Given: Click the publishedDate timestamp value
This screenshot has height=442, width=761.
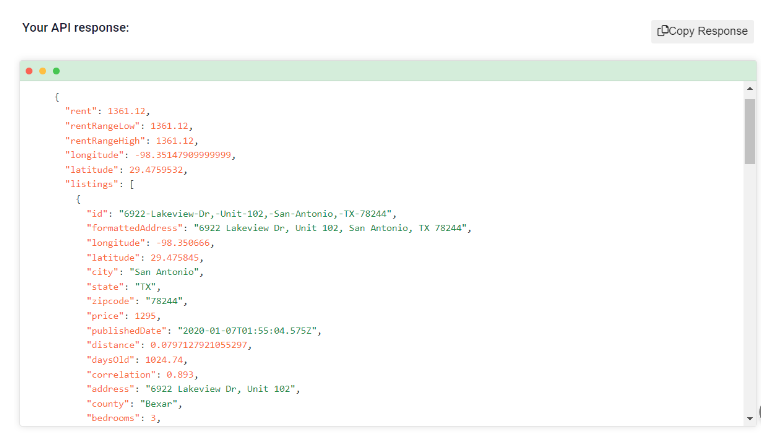Looking at the screenshot, I should [247, 331].
